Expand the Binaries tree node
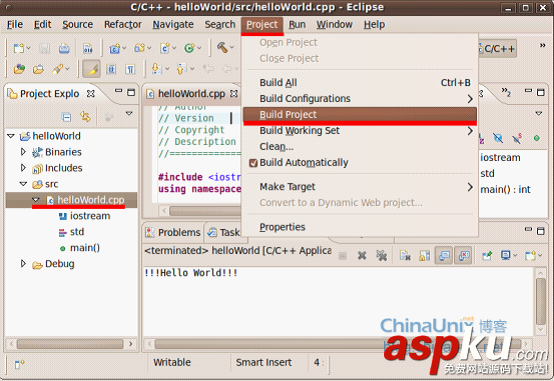 (x=23, y=152)
